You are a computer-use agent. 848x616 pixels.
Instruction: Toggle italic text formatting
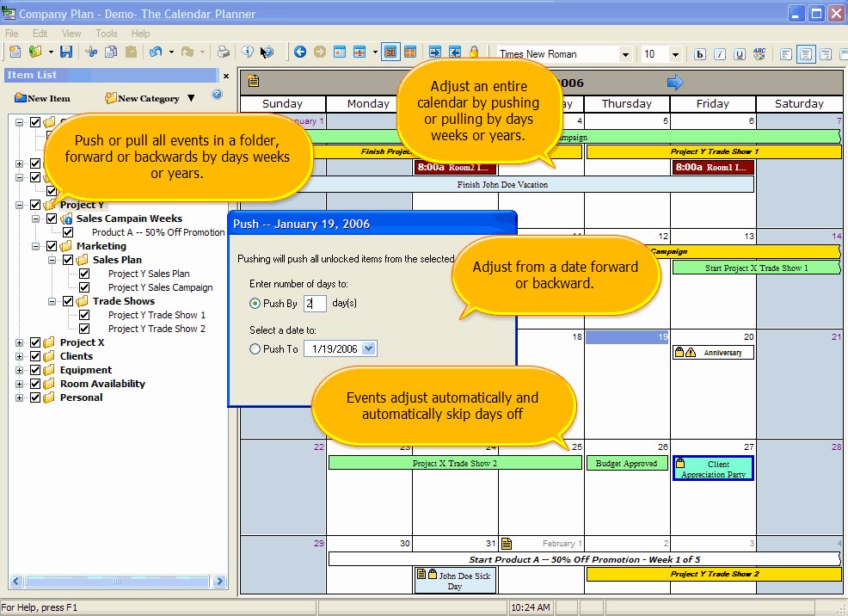[720, 54]
